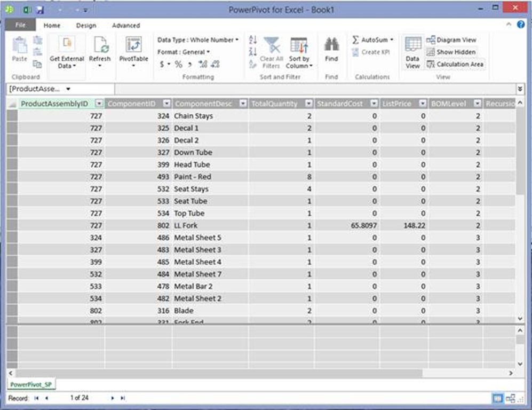This screenshot has width=532, height=410.
Task: Go to next record arrow
Action: pyautogui.click(x=112, y=398)
